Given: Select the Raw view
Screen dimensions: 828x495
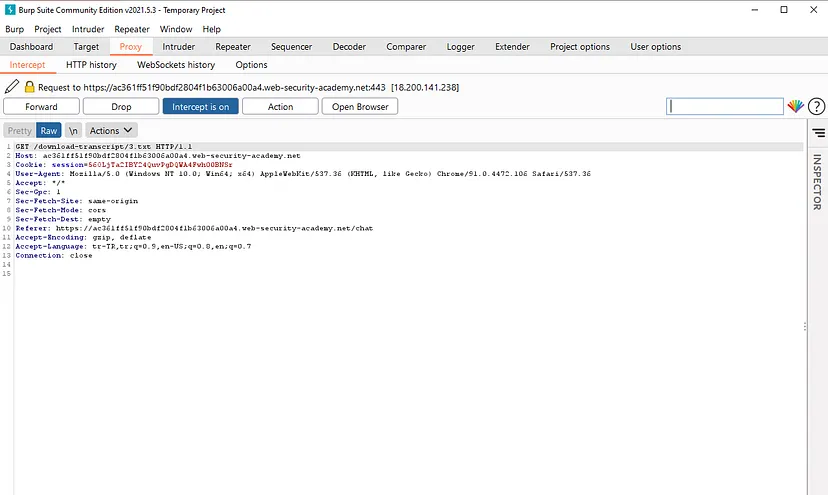Looking at the screenshot, I should tap(49, 130).
